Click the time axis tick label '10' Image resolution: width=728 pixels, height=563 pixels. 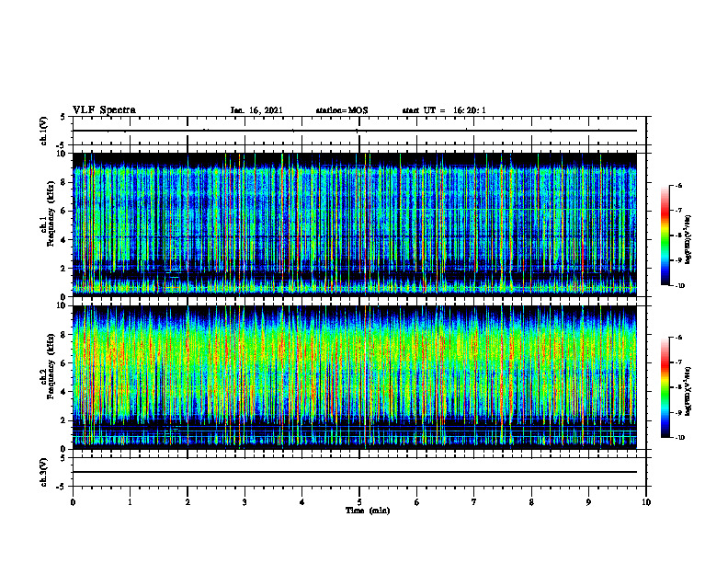pos(646,502)
